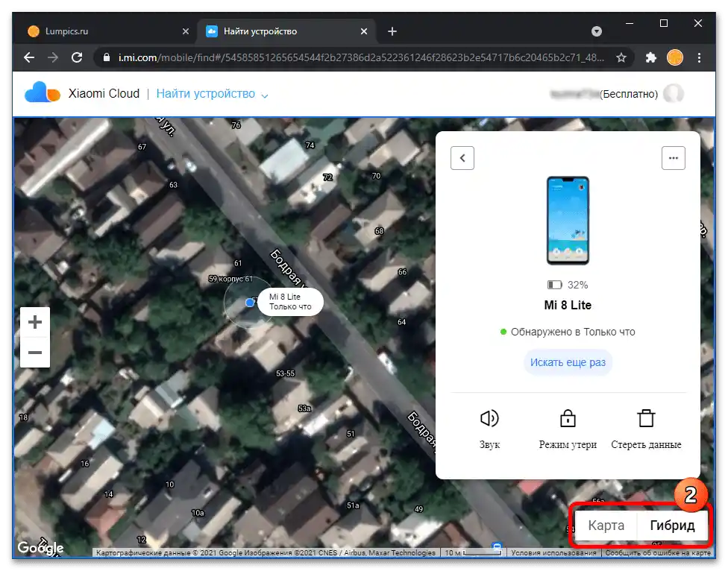Image resolution: width=728 pixels, height=571 pixels.
Task: Zoom in on the map
Action: tap(35, 322)
